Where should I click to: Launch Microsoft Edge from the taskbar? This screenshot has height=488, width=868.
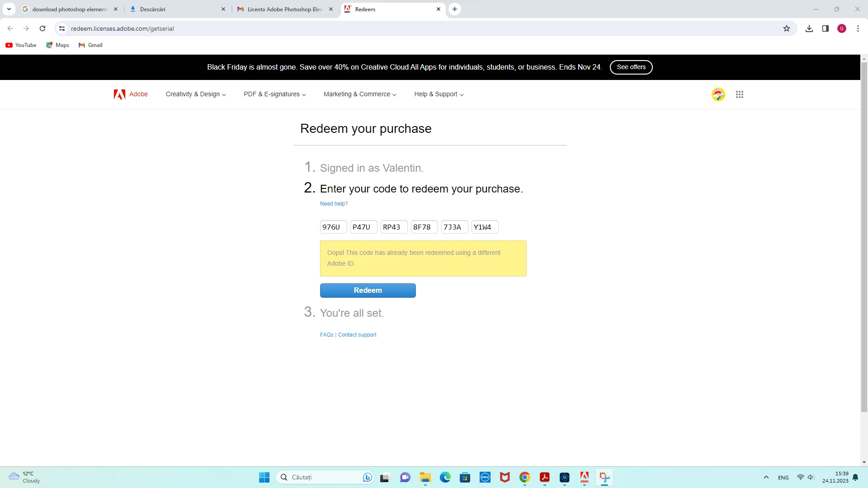pos(445,478)
